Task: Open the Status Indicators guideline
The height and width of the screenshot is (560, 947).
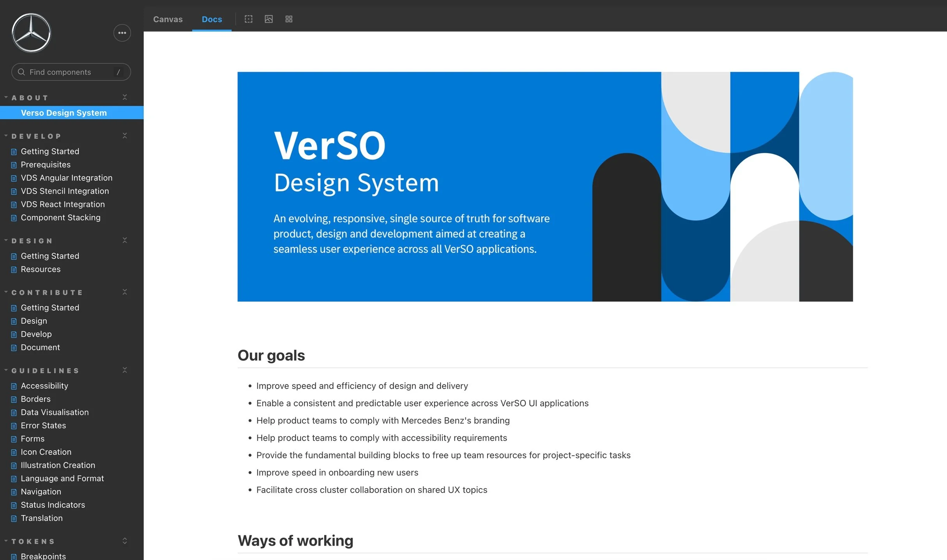Action: pos(53,505)
